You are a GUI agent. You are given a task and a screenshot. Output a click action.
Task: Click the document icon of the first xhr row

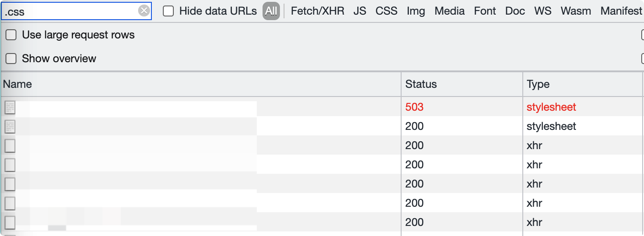pos(10,146)
